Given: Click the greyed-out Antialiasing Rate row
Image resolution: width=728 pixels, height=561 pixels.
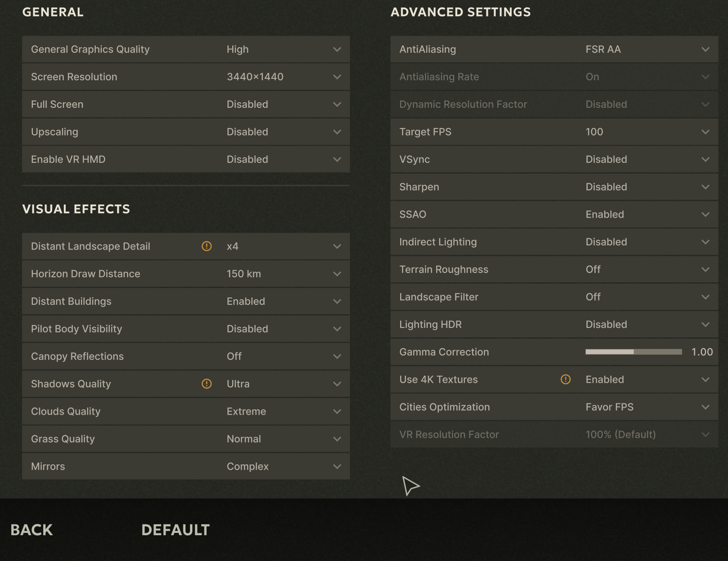Looking at the screenshot, I should (554, 77).
